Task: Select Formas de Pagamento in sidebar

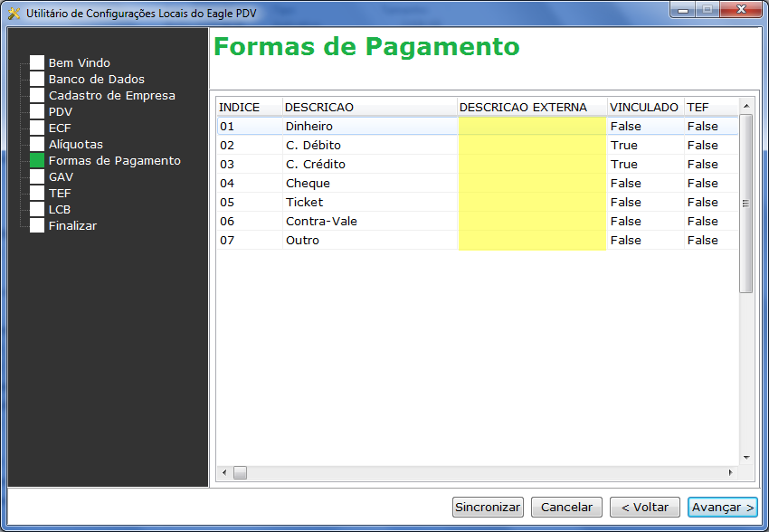Action: pos(115,160)
